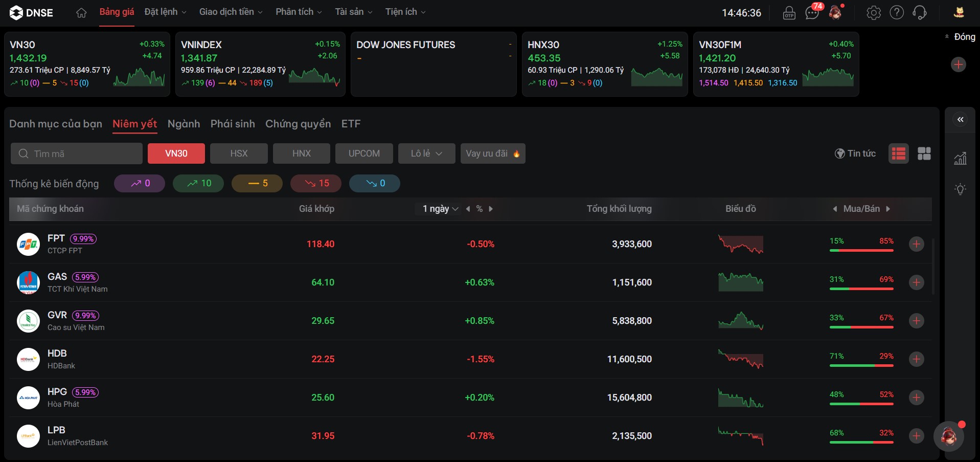Open the user profile avatar

959,12
